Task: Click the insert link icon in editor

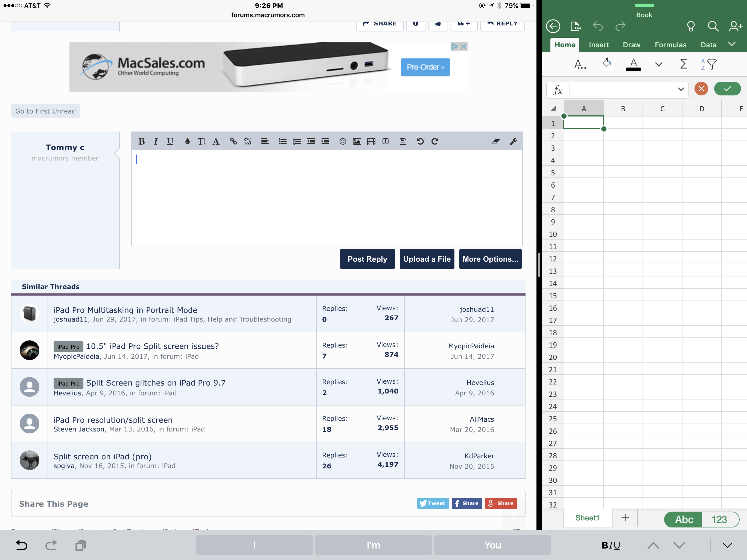Action: coord(233,142)
